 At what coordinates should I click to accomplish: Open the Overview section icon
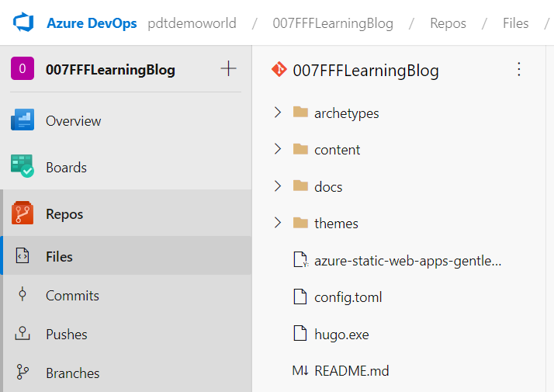click(x=23, y=120)
